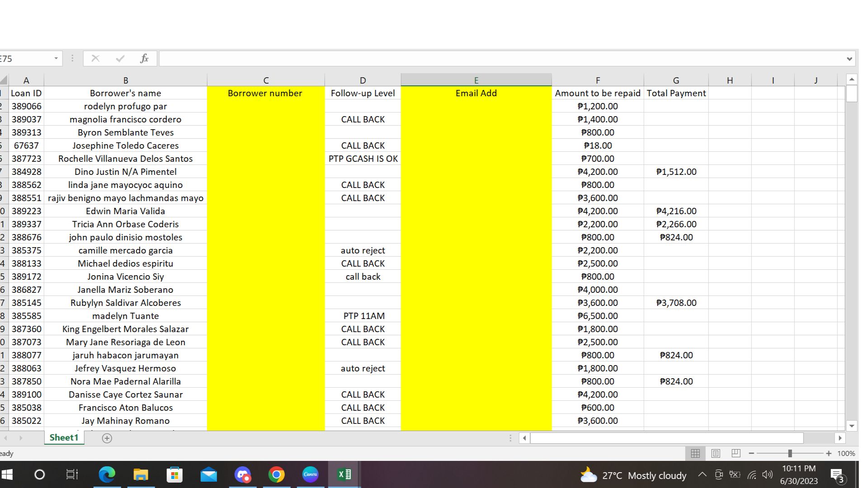Click the Cancel X icon in formula bar
Screen dimensions: 868x488
click(x=95, y=58)
